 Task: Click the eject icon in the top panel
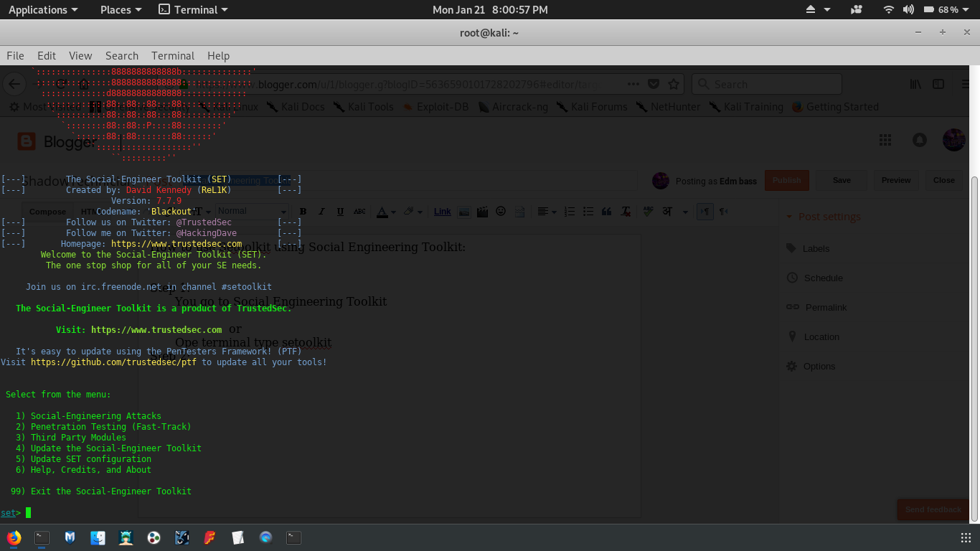tap(811, 9)
